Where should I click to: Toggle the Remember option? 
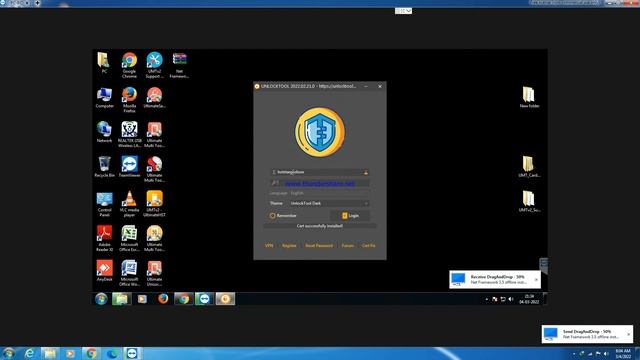coord(283,216)
